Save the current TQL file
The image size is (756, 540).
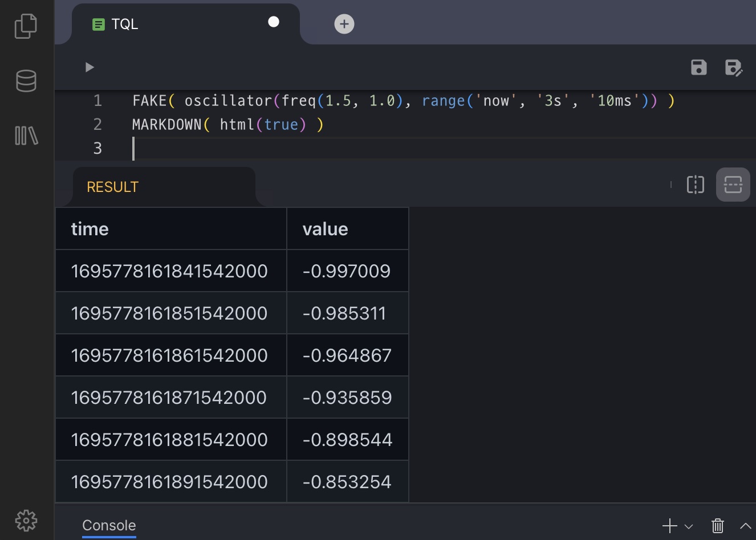698,67
